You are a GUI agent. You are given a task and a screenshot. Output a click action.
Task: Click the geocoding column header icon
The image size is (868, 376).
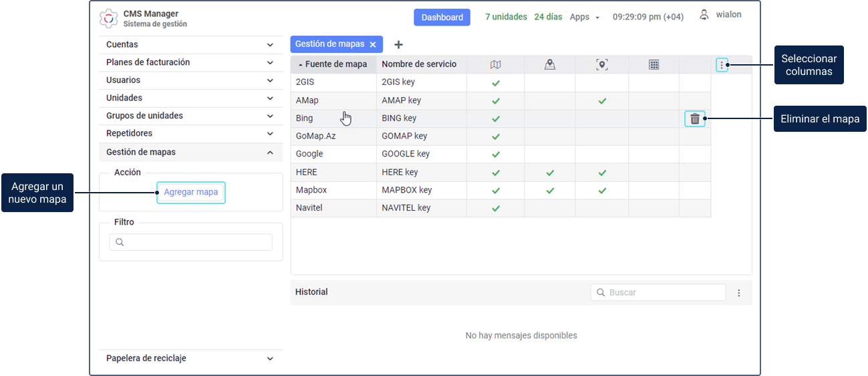(602, 65)
